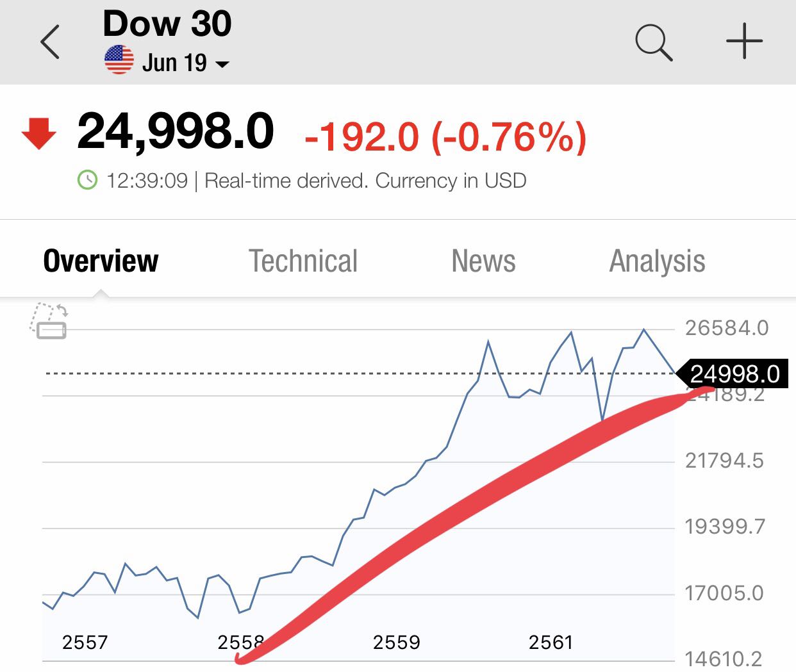
Task: Tap the green clock icon
Action: pos(87,180)
